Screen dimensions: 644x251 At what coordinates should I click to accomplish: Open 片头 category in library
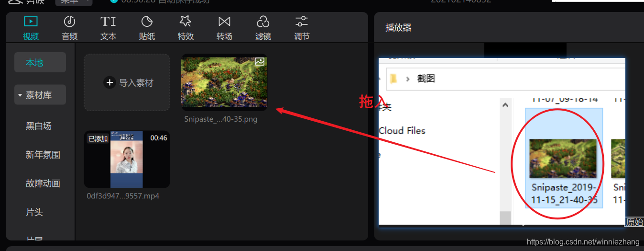coord(34,212)
